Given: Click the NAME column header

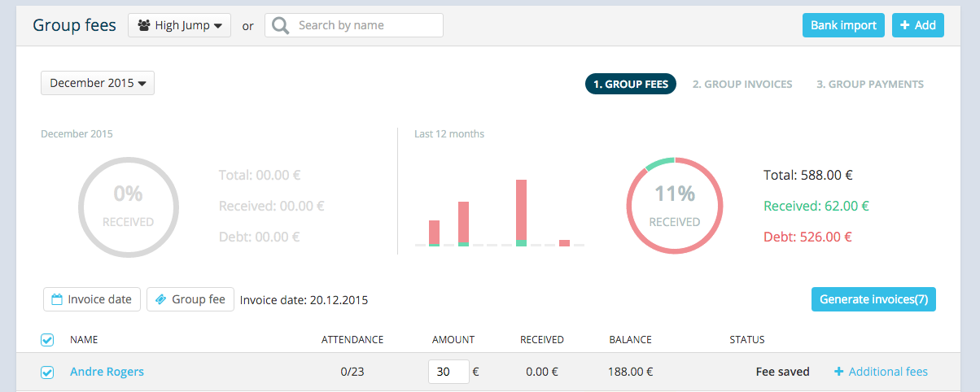Looking at the screenshot, I should 84,340.
